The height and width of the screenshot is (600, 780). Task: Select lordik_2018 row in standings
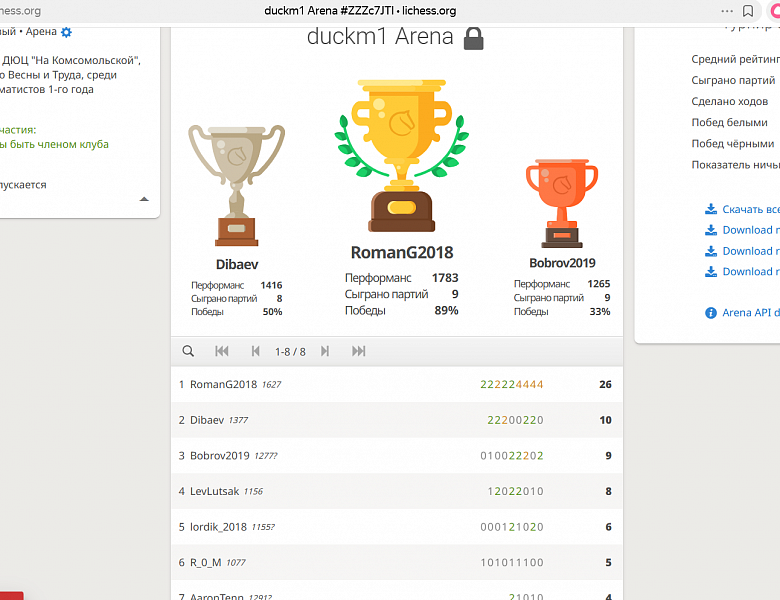[397, 527]
